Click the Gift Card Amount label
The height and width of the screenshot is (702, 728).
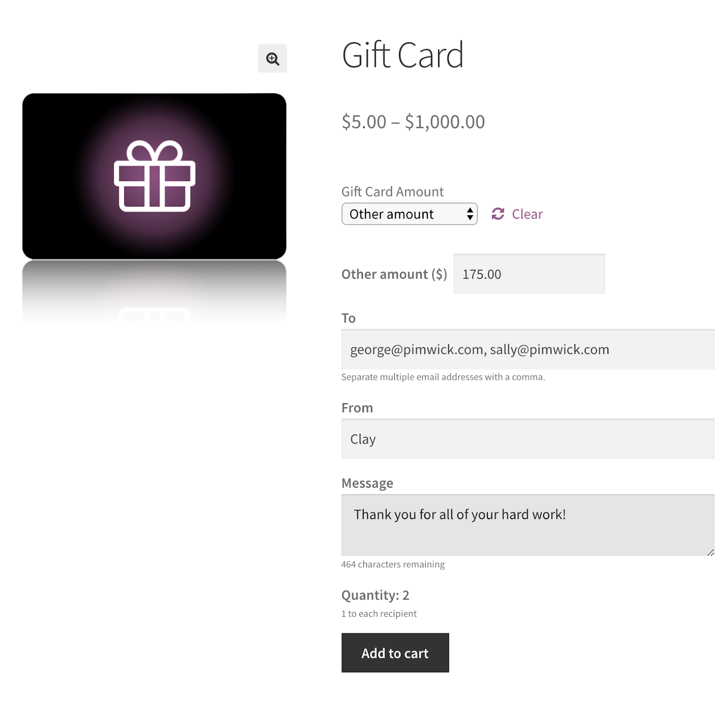[392, 192]
